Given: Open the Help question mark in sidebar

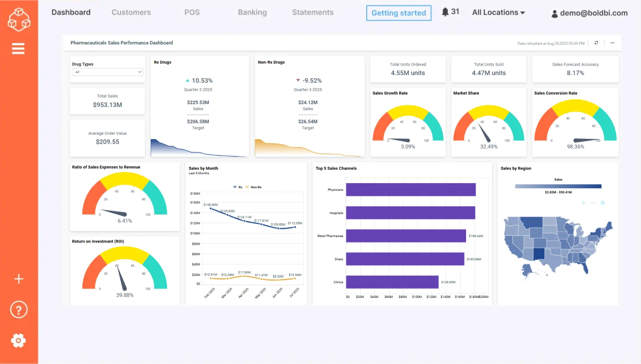Looking at the screenshot, I should click(x=18, y=309).
